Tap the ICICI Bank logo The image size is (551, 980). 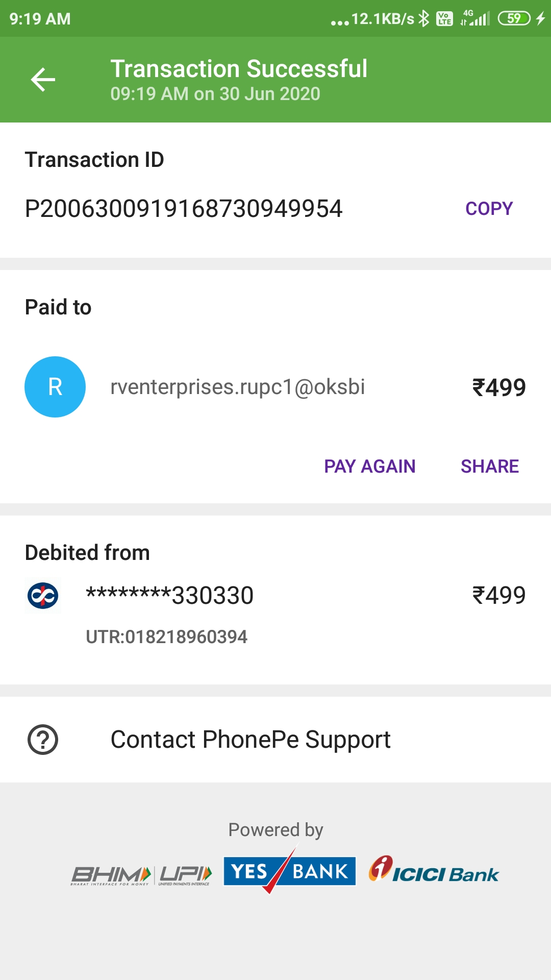[434, 871]
